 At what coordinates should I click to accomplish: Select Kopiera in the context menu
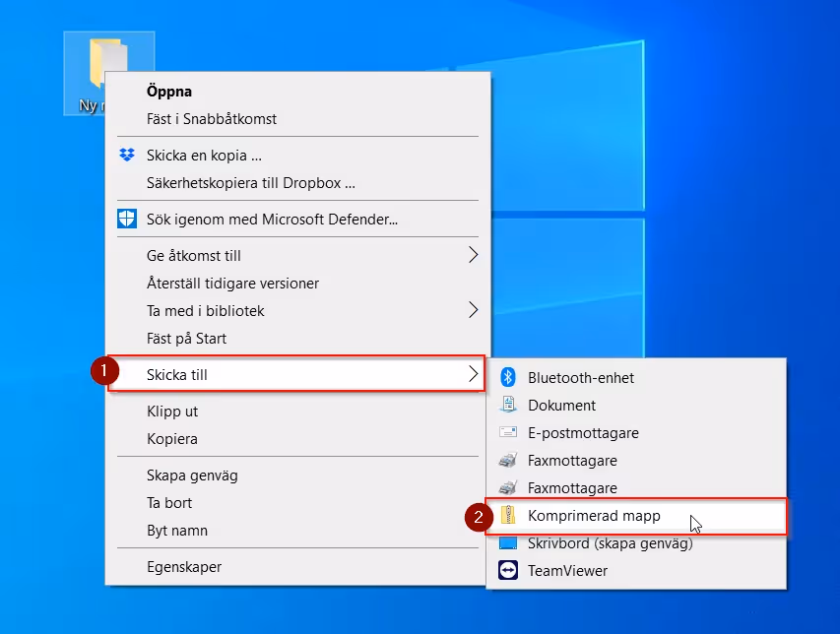[x=297, y=439]
